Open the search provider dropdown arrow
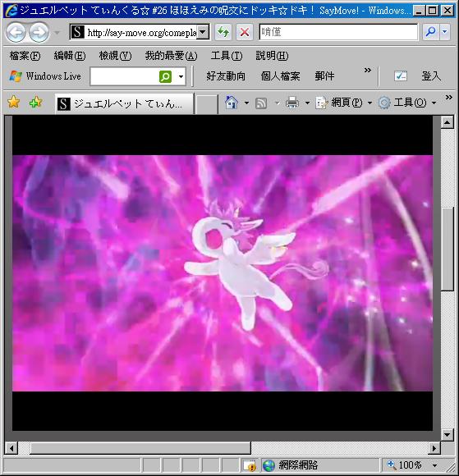This screenshot has height=476, width=459. tap(445, 32)
